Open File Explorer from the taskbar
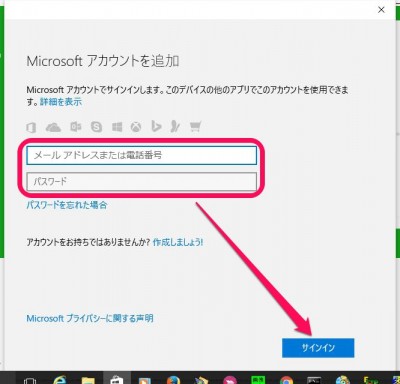This screenshot has width=400, height=384. (88, 380)
